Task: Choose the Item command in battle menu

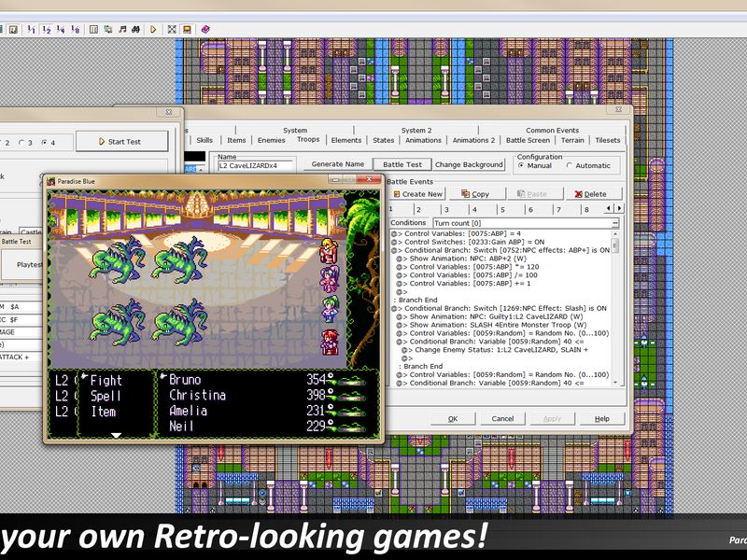Action: click(x=104, y=412)
